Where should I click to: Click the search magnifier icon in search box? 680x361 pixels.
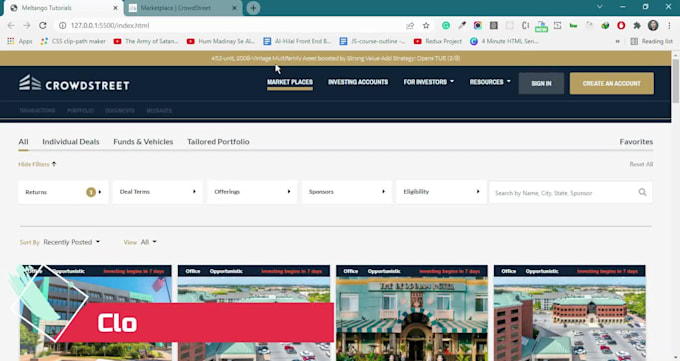642,192
